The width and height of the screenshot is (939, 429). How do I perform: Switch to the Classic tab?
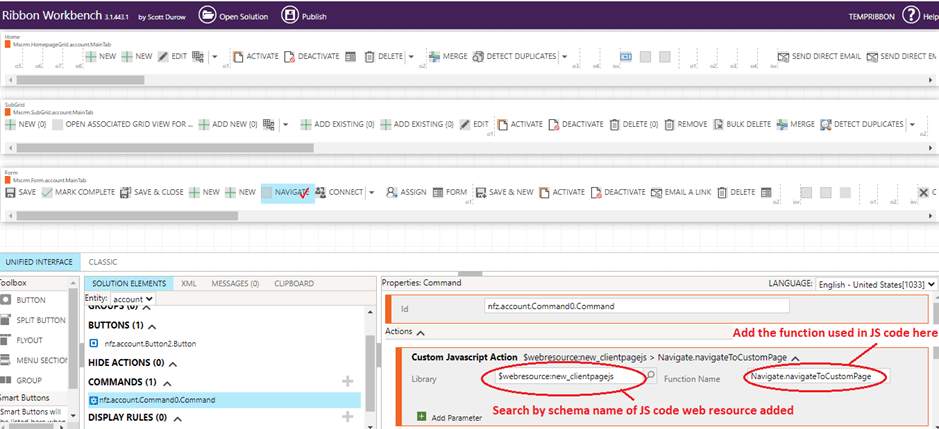click(103, 261)
